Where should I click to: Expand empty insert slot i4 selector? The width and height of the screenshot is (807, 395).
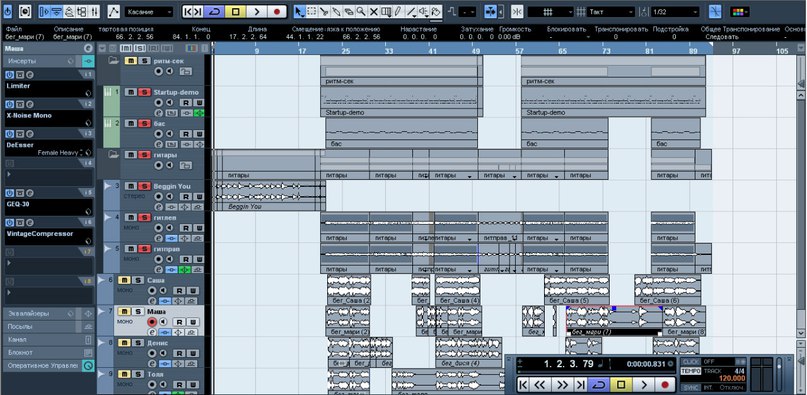(9, 174)
